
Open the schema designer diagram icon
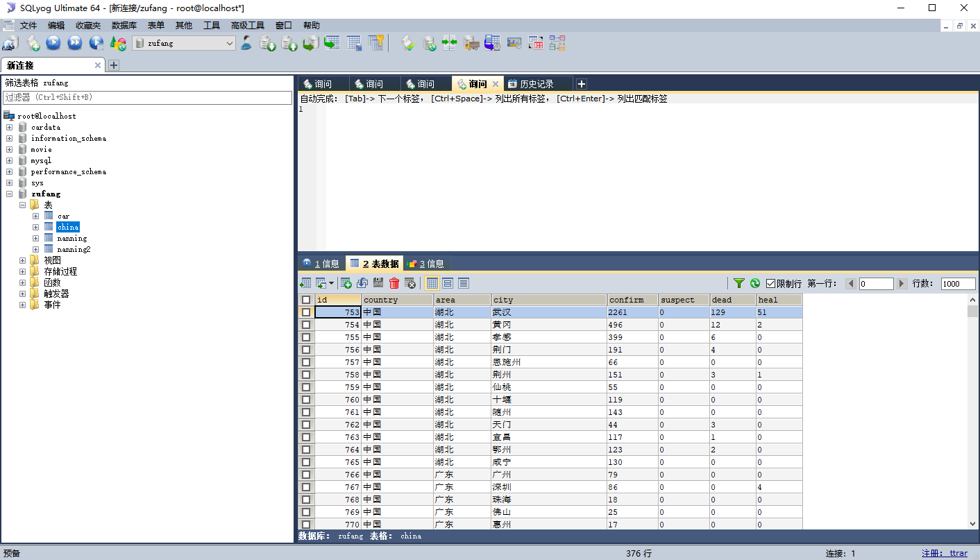pyautogui.click(x=557, y=43)
